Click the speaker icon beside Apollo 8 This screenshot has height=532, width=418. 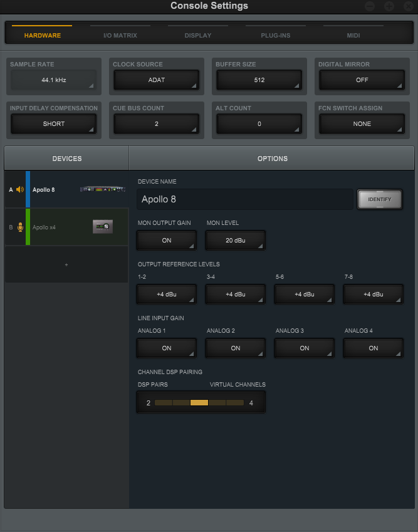20,190
